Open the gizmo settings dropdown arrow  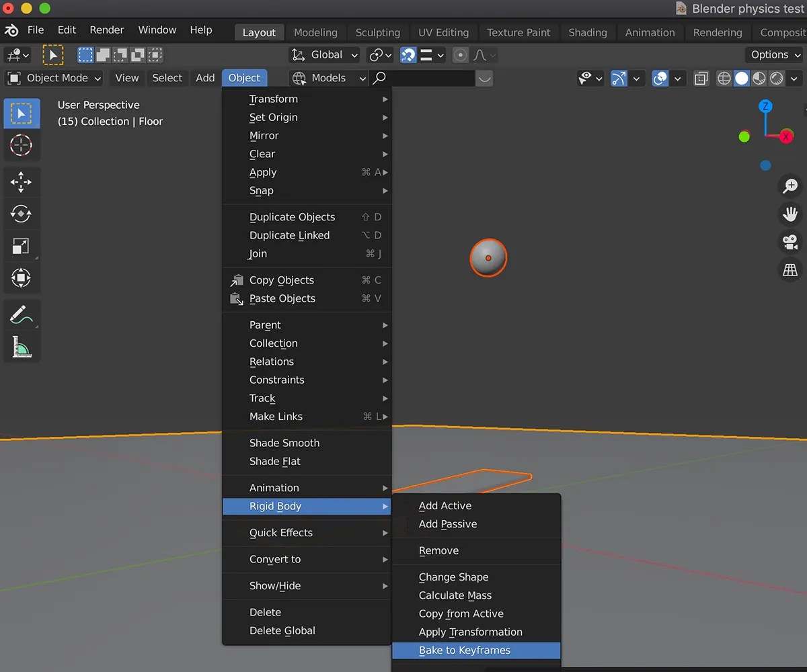(x=636, y=79)
